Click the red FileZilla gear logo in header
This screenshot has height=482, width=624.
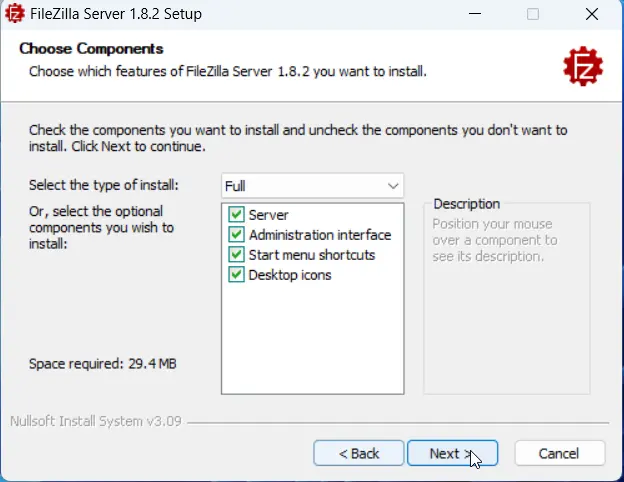point(583,66)
